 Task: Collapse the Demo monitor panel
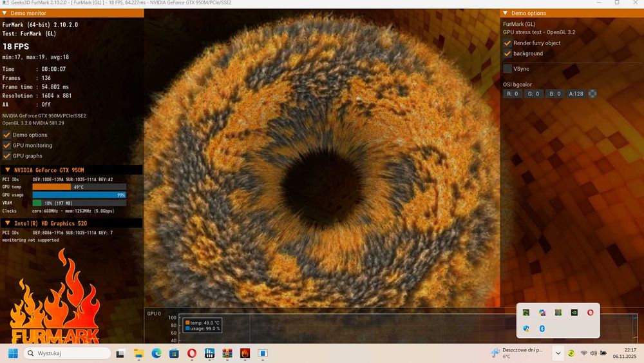[x=5, y=13]
